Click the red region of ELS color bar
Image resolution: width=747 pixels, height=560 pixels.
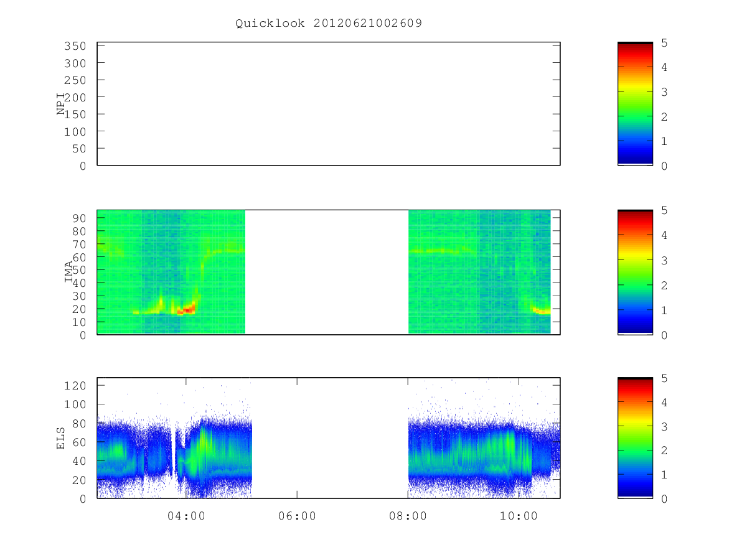[x=635, y=391]
